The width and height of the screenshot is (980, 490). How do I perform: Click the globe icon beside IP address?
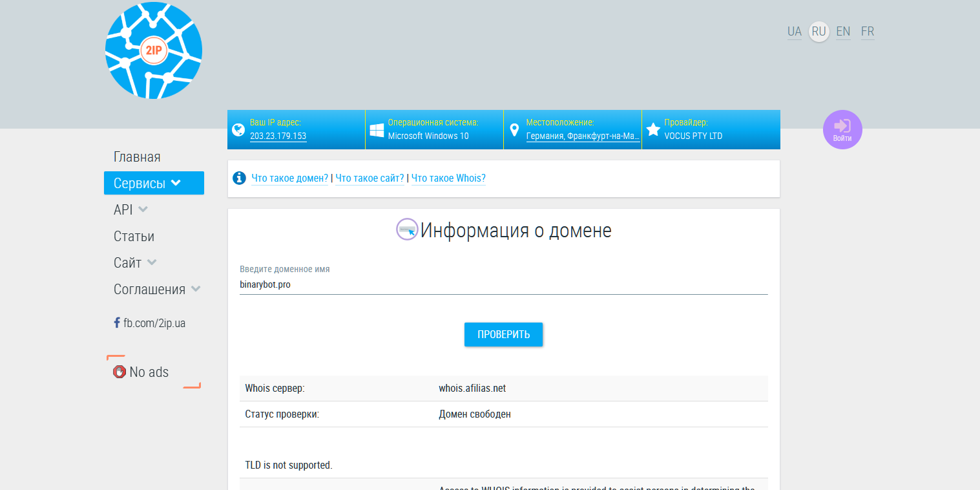click(x=238, y=130)
